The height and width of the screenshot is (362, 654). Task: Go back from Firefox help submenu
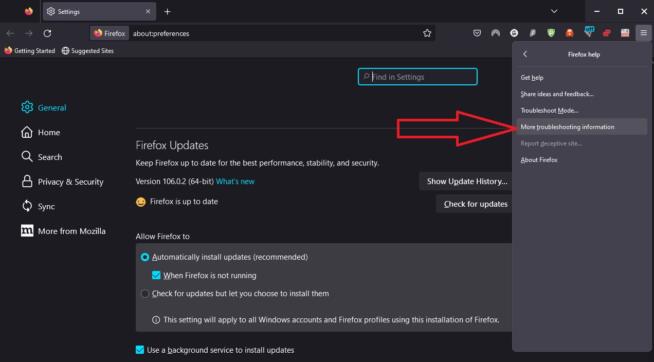[525, 54]
